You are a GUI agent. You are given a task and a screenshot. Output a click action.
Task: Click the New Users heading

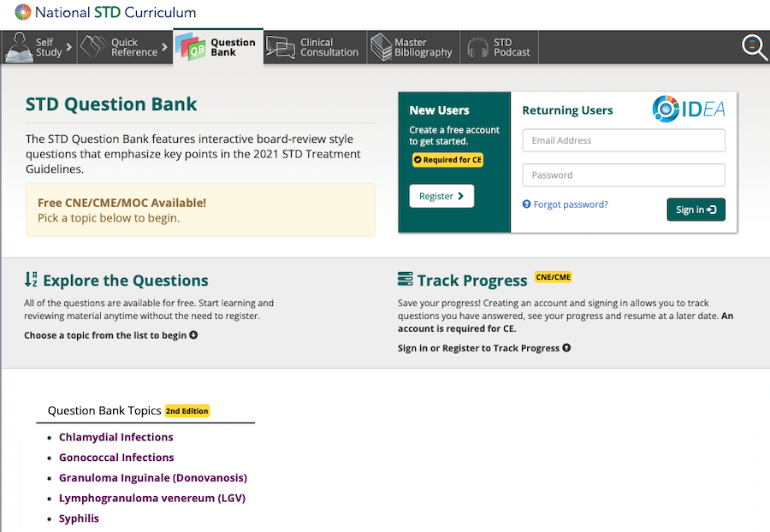tap(439, 110)
